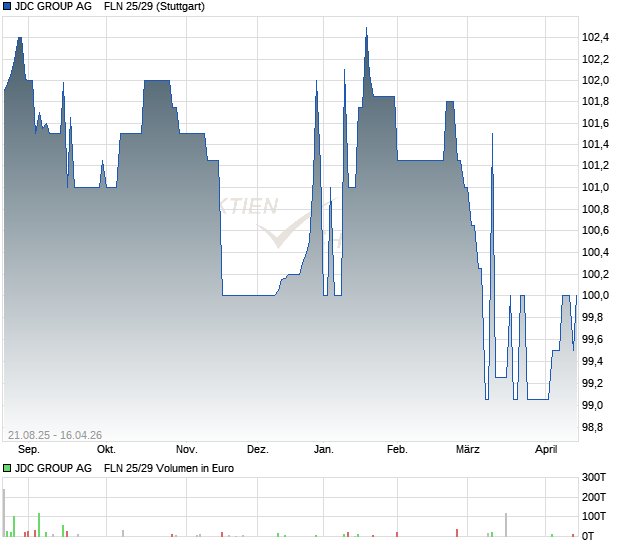Click the 'Feb.' month label

397,450
